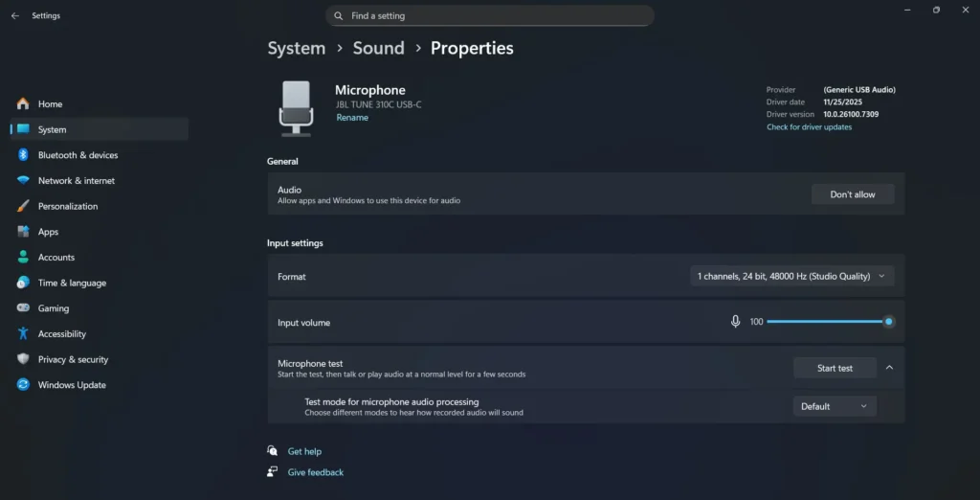Open the Format dropdown for channels

791,276
